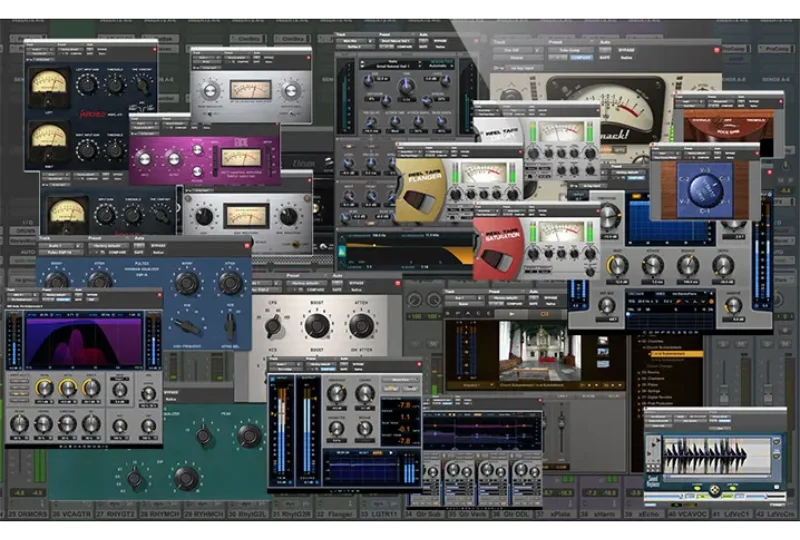The width and height of the screenshot is (800, 540).
Task: Select the 26 VCAGTR track name
Action: (72, 513)
